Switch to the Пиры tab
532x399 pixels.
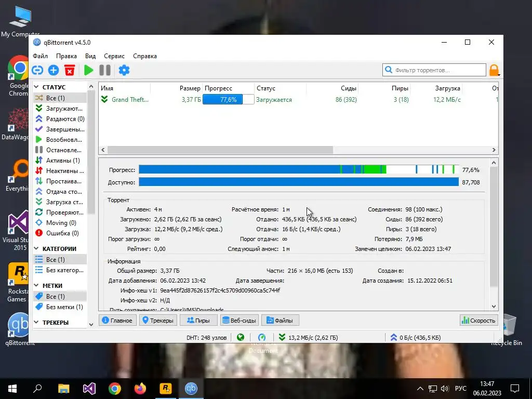point(198,320)
